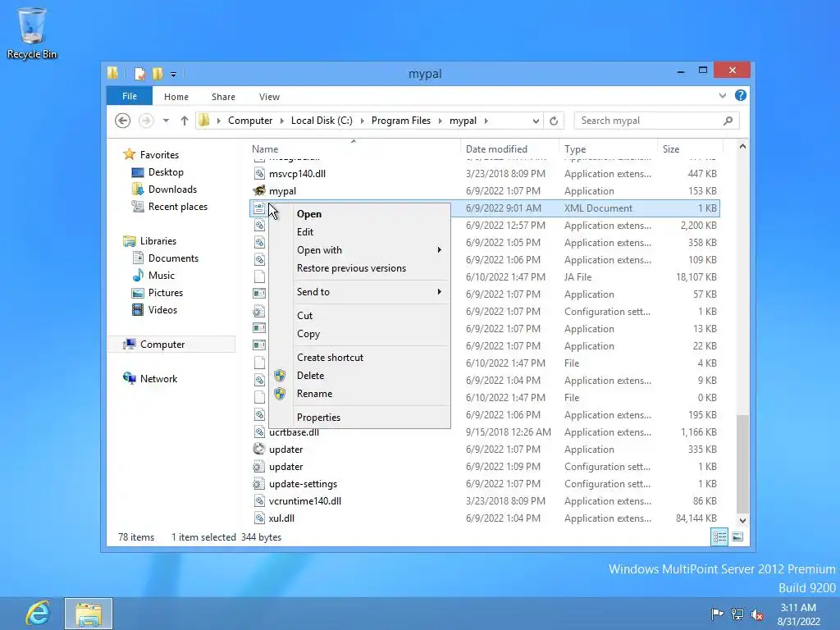Switch to large thumbnails view button

coord(737,536)
